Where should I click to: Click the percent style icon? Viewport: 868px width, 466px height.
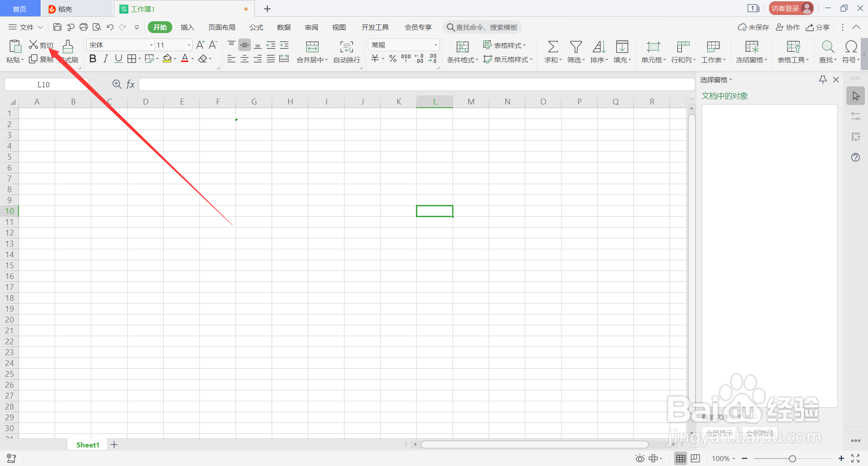point(393,58)
